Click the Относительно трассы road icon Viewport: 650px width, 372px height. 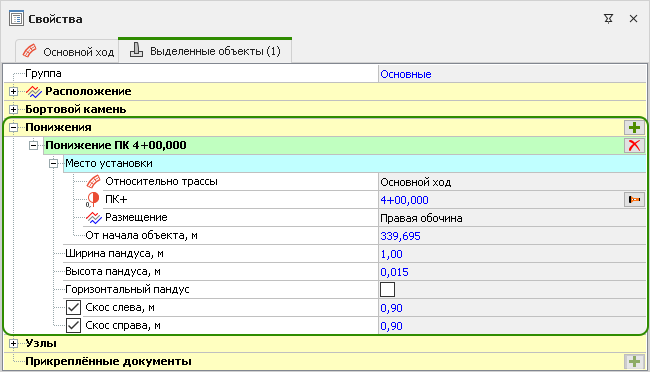94,182
